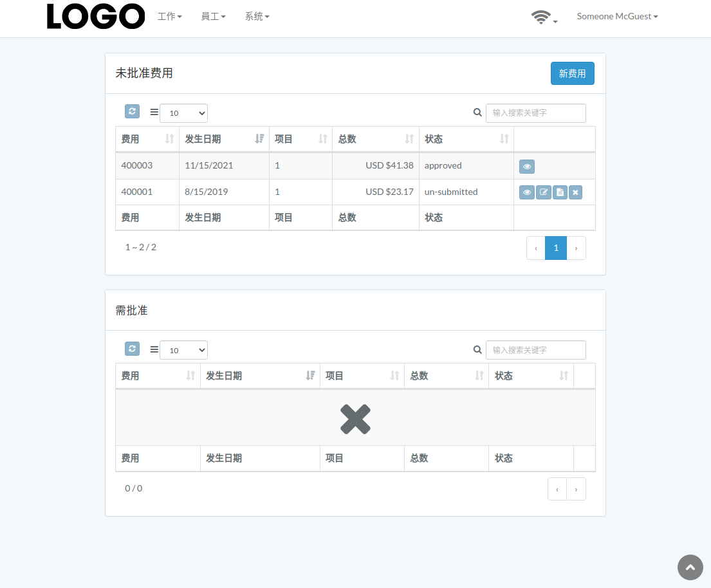Viewport: 711px width, 588px height.
Task: Click the 新费用 button
Action: pyautogui.click(x=572, y=73)
